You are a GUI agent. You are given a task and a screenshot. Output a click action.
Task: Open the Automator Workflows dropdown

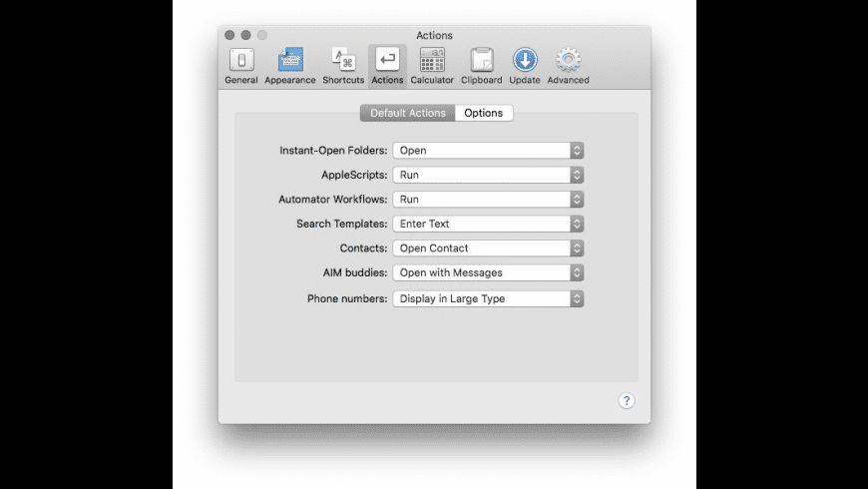[488, 200]
